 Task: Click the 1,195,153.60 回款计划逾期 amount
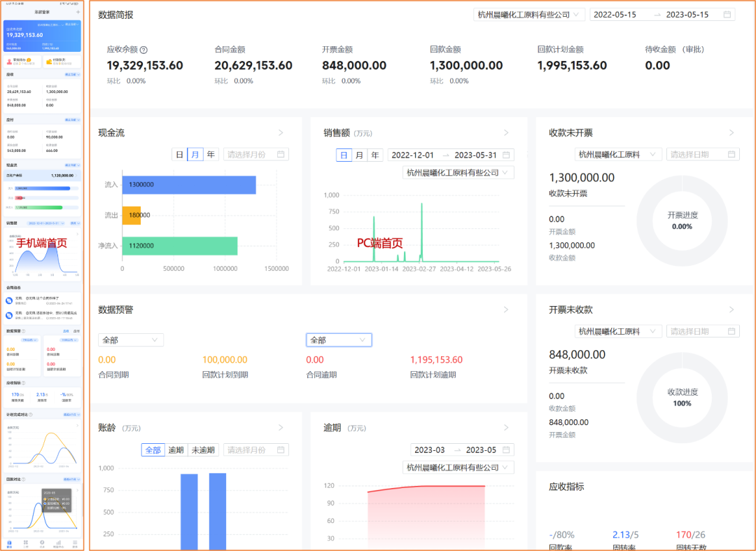(x=436, y=360)
